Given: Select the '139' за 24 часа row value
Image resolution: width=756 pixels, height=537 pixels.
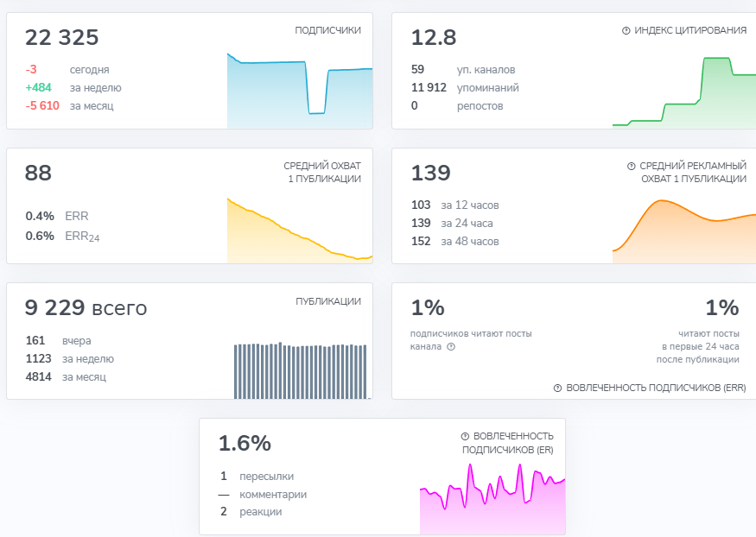Looking at the screenshot, I should coord(421,223).
